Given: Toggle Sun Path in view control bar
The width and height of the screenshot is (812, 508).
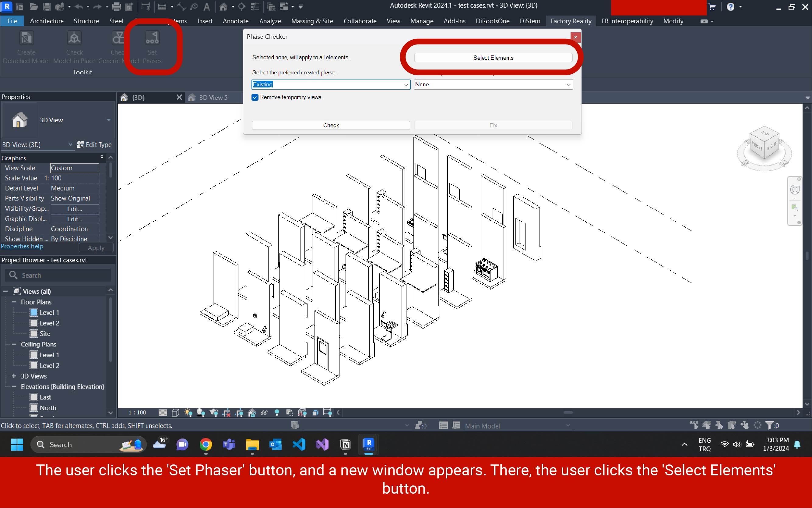Looking at the screenshot, I should [x=188, y=413].
